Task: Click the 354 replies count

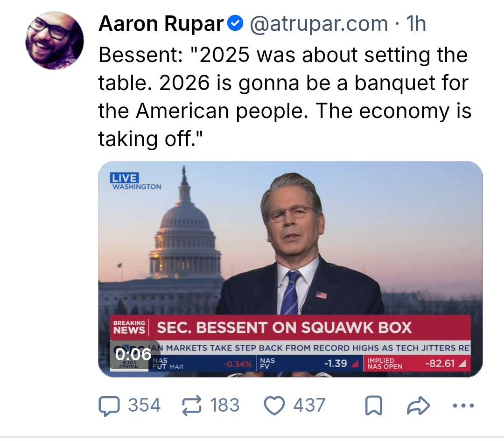Action: point(144,406)
